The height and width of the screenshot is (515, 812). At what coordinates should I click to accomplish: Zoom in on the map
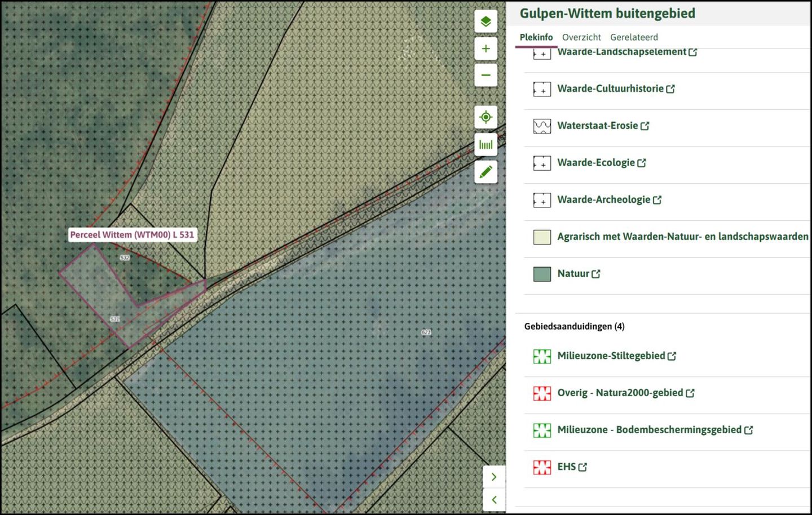(x=486, y=48)
